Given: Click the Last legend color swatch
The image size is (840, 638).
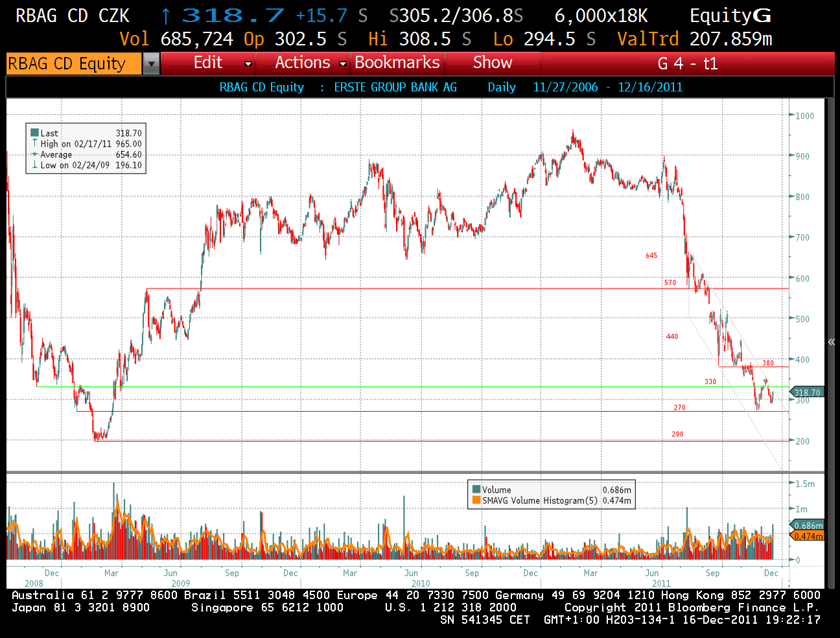Looking at the screenshot, I should [x=34, y=133].
